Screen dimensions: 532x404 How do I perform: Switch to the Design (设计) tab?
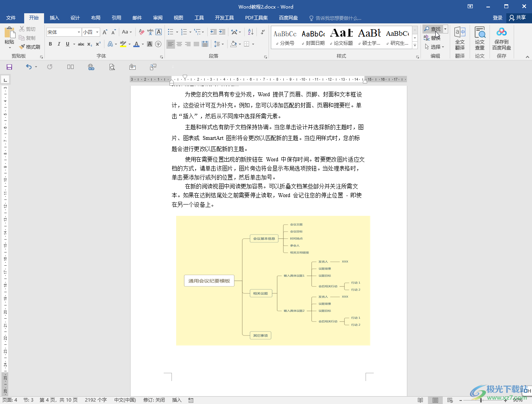[x=75, y=18]
